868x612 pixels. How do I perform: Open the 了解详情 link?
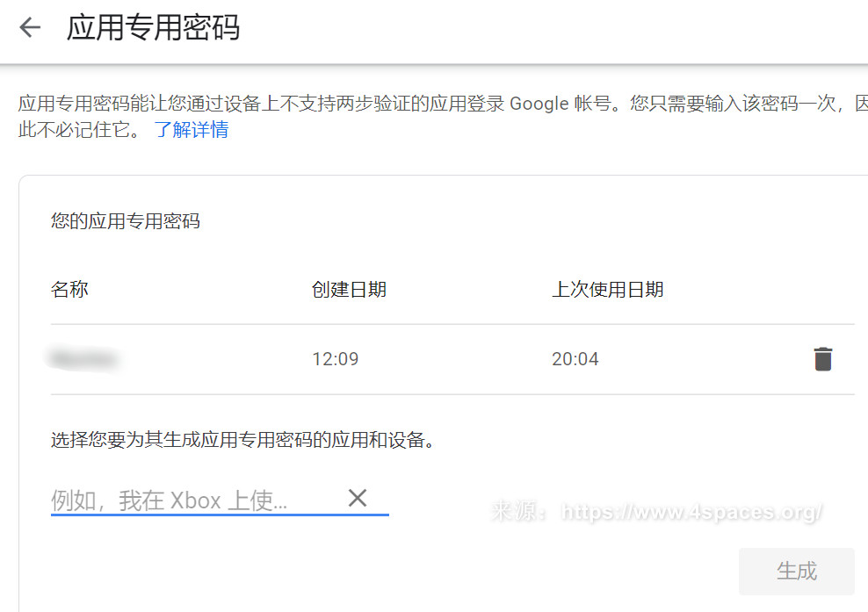192,130
